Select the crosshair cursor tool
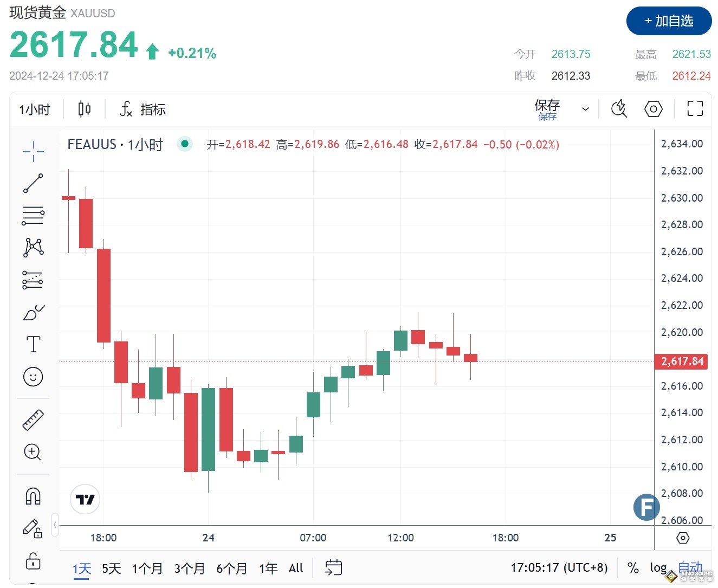 33,152
